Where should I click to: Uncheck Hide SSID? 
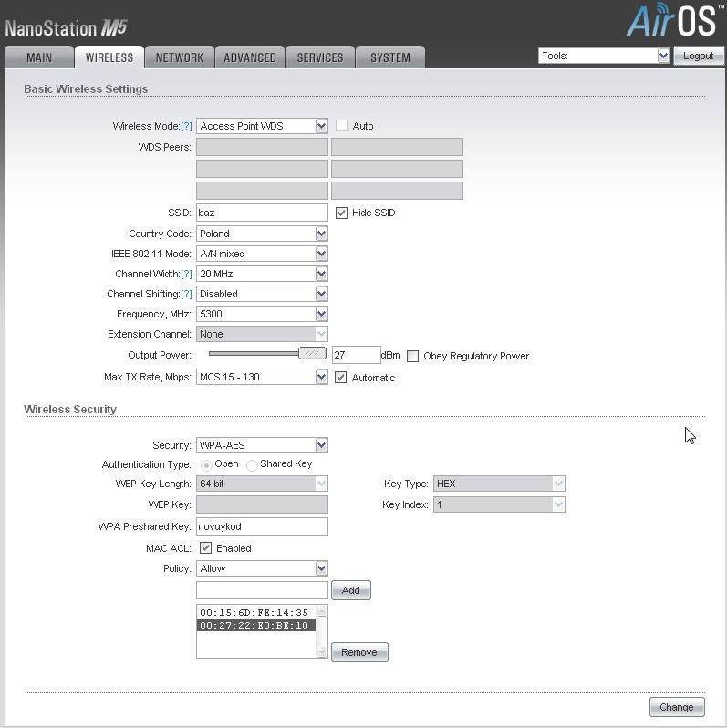[341, 213]
